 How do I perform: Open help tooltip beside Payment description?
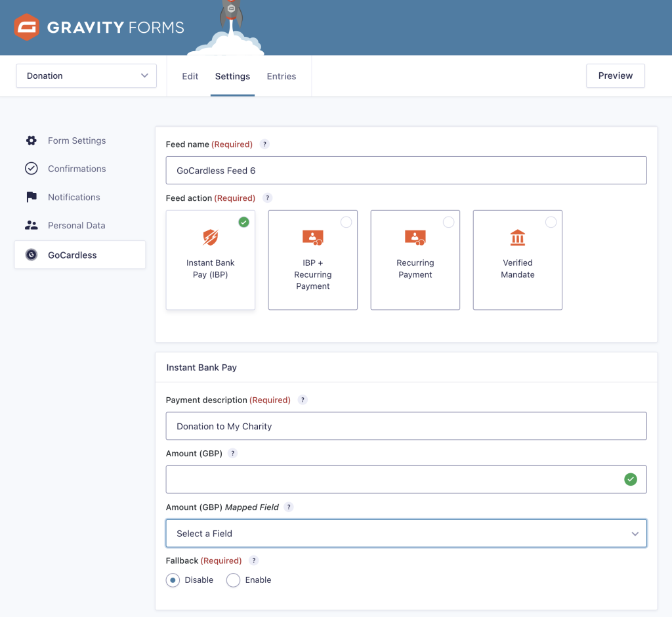click(303, 400)
